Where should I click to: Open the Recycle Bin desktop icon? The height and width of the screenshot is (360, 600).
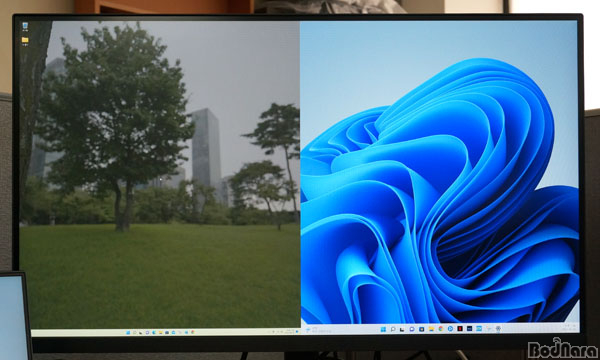[x=25, y=26]
